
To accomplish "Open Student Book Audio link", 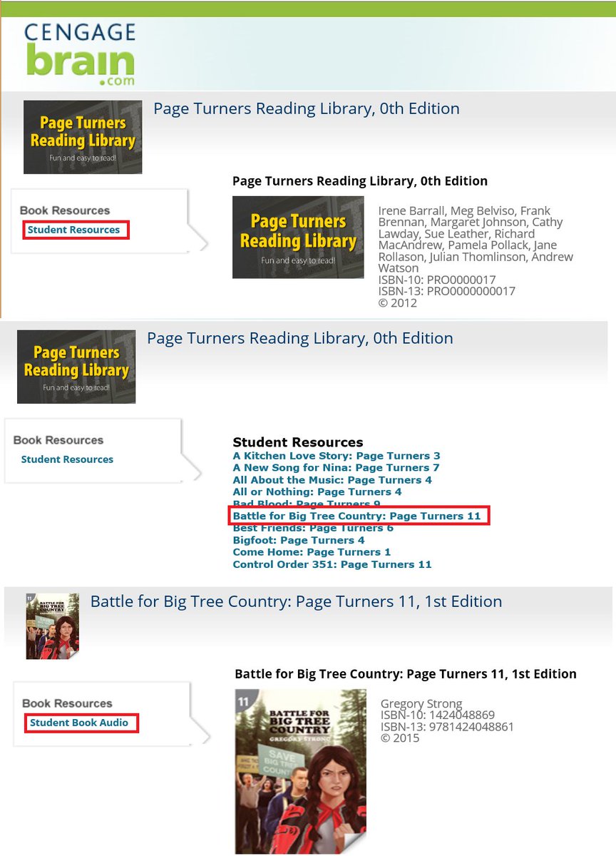I will pyautogui.click(x=79, y=723).
